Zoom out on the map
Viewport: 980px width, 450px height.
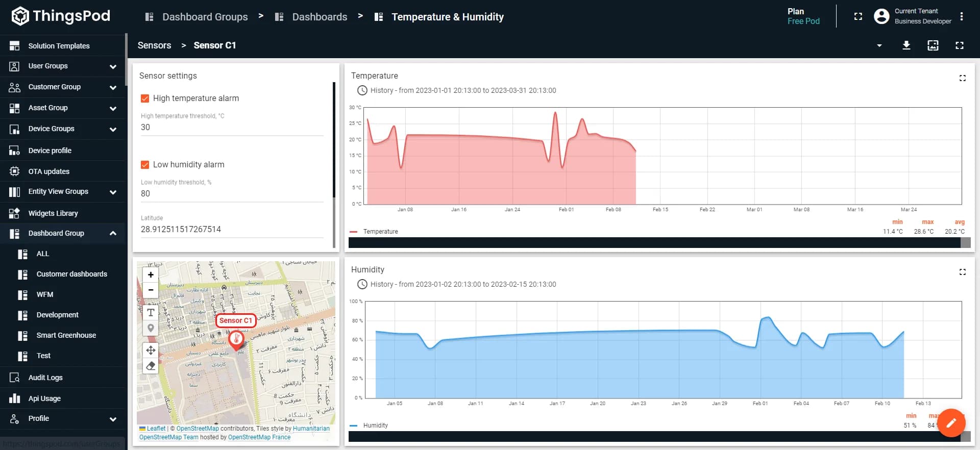(x=151, y=290)
